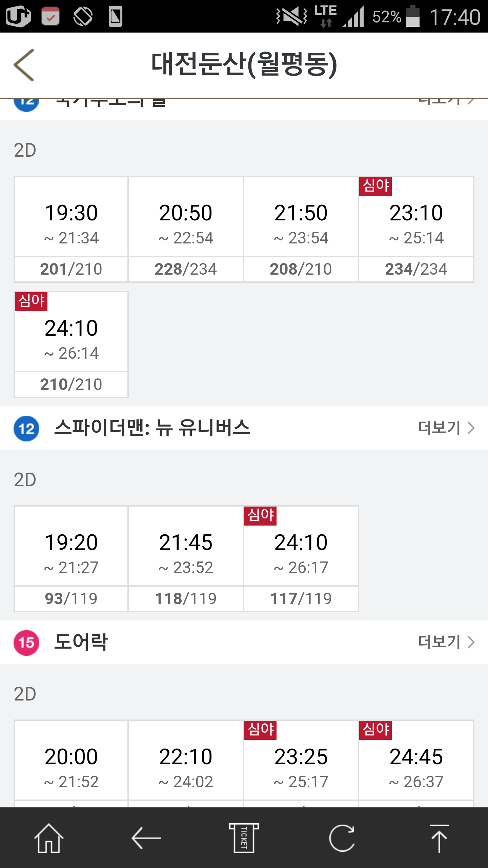Tap the 15 age rating badge for 도어락

[x=26, y=643]
